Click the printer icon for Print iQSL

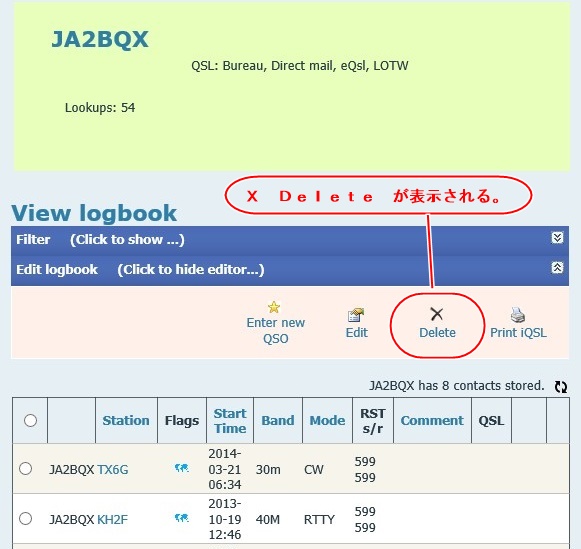click(518, 315)
